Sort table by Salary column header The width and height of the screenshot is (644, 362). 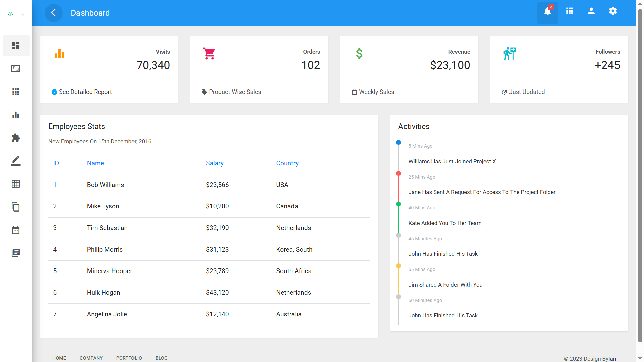215,163
